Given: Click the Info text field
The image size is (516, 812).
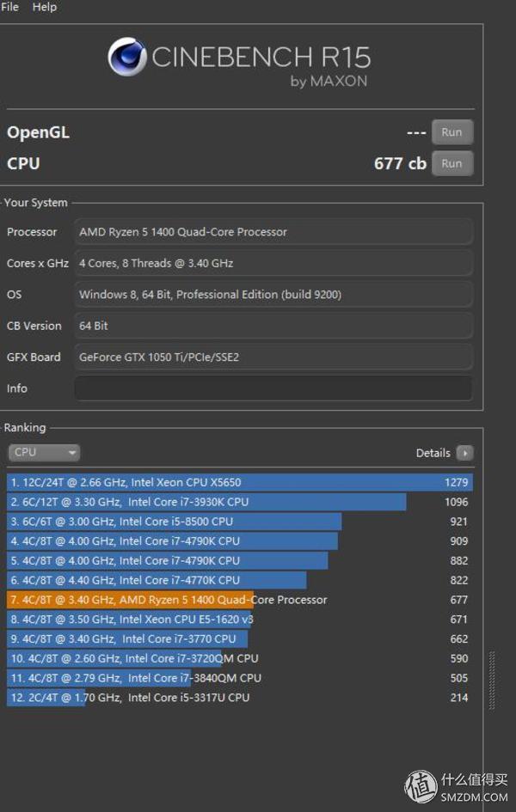Looking at the screenshot, I should pyautogui.click(x=273, y=388).
